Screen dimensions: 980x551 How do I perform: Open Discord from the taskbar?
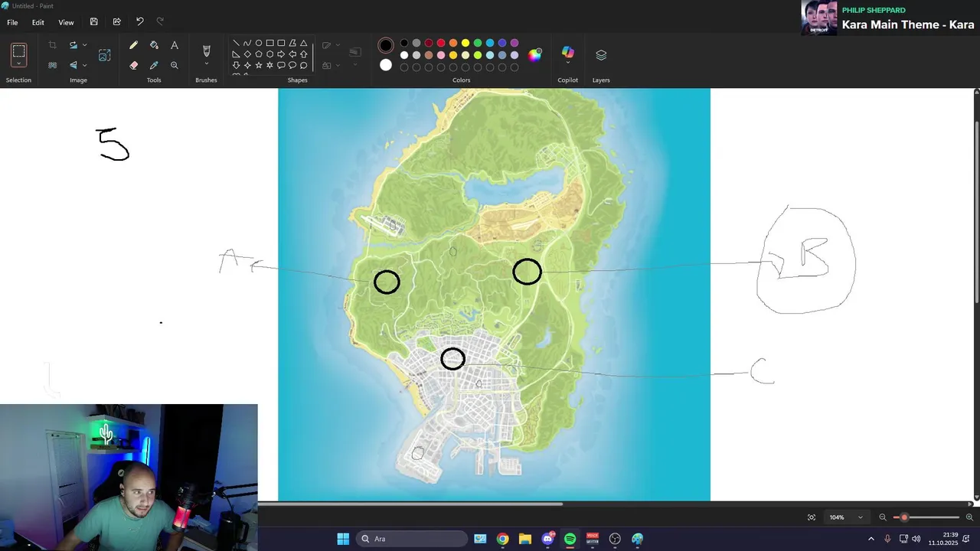click(547, 539)
